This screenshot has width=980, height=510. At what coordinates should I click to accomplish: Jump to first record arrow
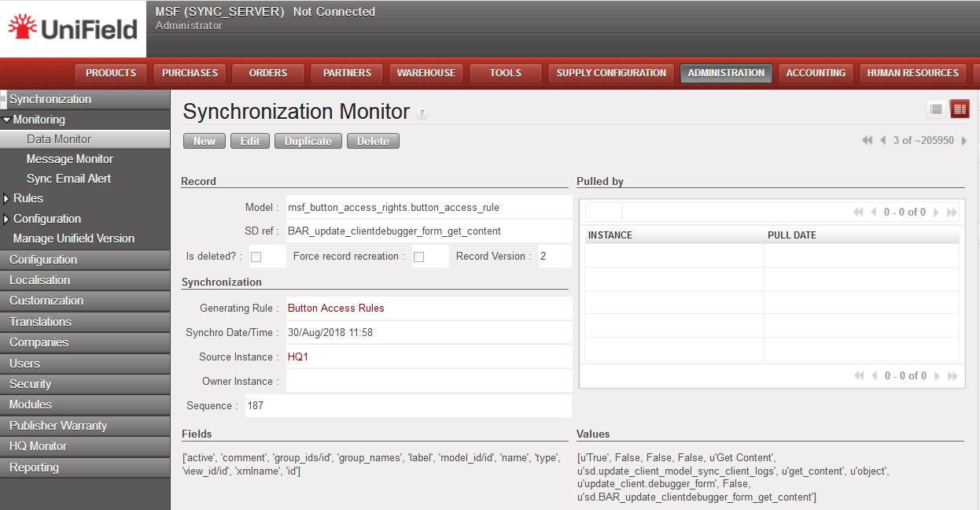867,141
